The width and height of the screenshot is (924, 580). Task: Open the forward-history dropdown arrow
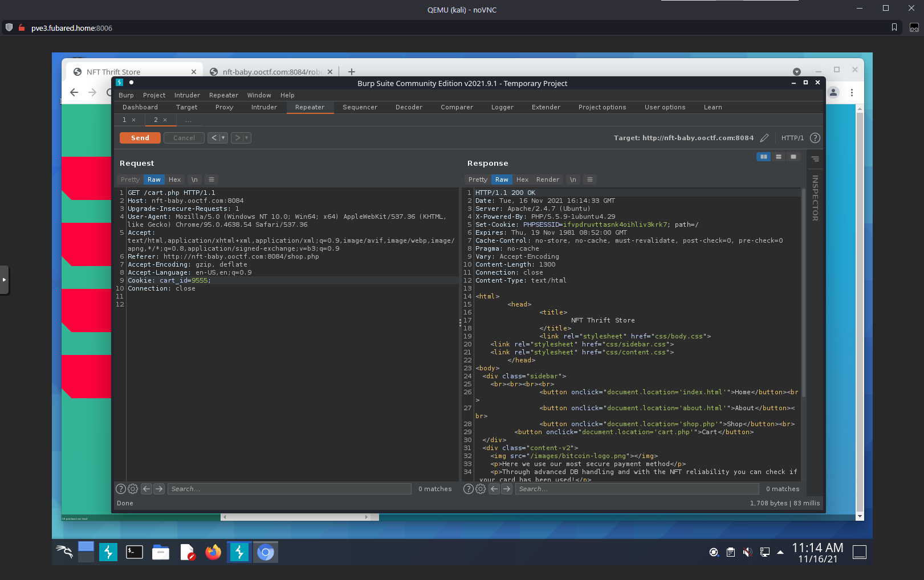tap(247, 138)
